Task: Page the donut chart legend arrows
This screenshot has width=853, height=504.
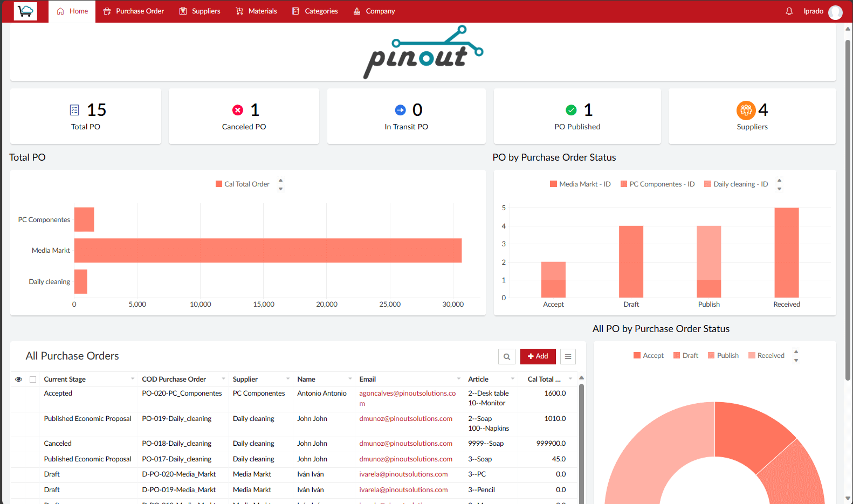Action: pos(796,356)
